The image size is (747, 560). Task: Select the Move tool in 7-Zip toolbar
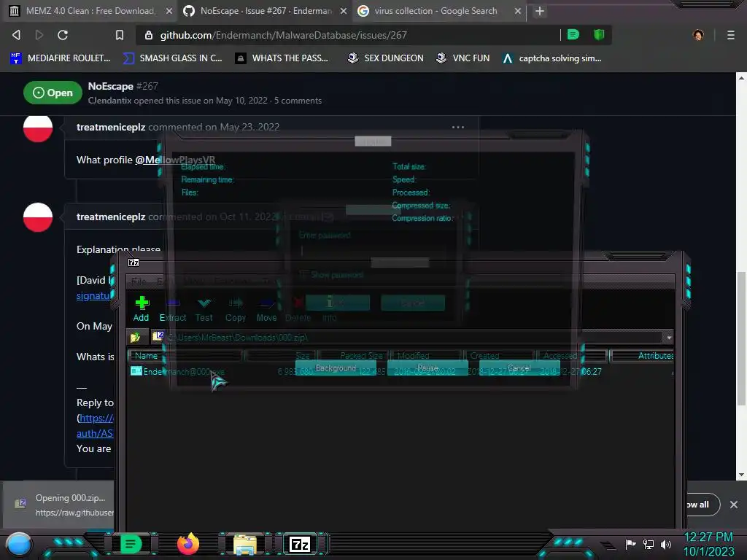tap(266, 309)
